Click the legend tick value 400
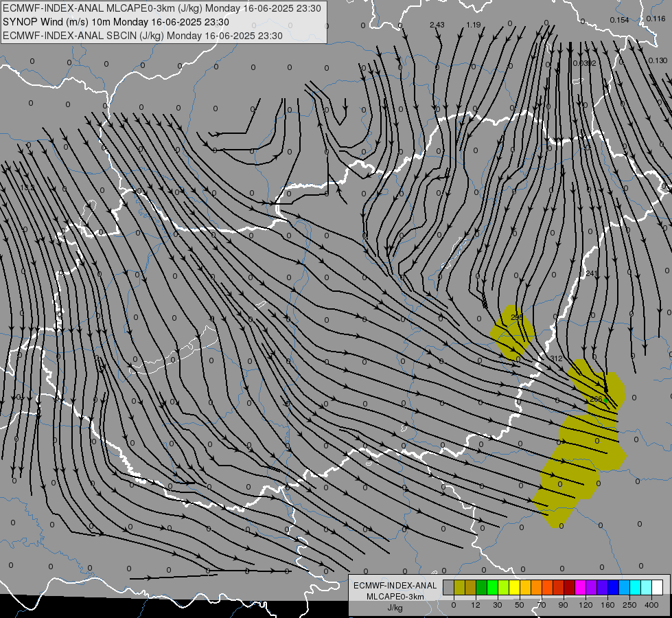Image resolution: width=672 pixels, height=618 pixels. [651, 605]
